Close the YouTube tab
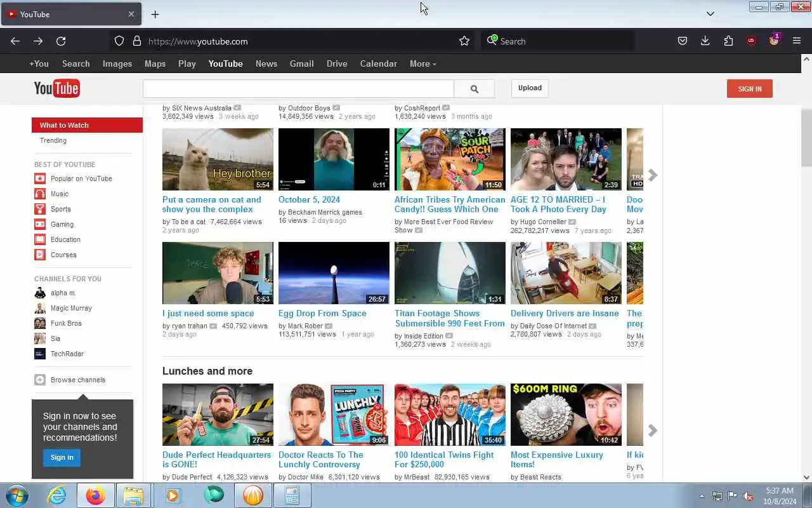 [x=131, y=14]
